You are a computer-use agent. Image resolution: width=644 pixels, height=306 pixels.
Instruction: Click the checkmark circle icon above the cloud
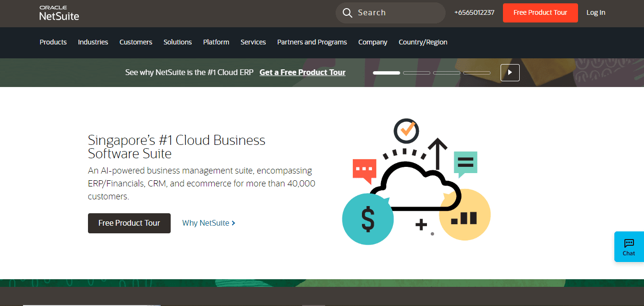406,131
